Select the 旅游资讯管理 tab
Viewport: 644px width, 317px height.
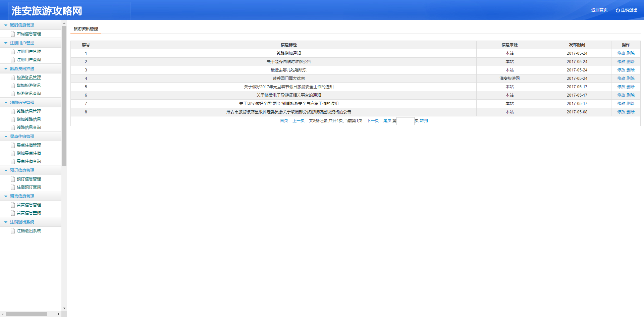[86, 29]
